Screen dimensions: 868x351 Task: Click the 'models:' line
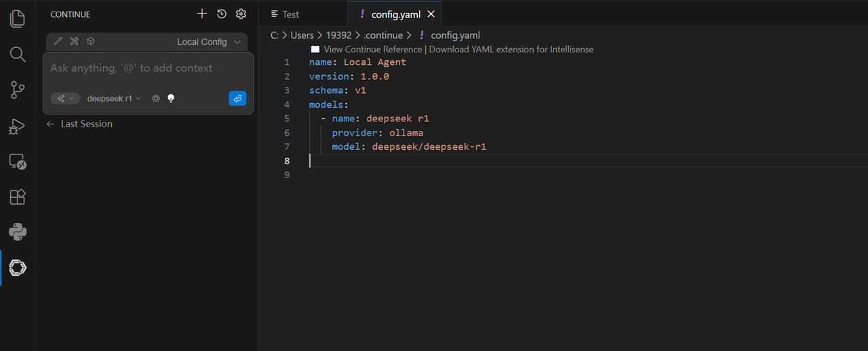click(x=329, y=104)
